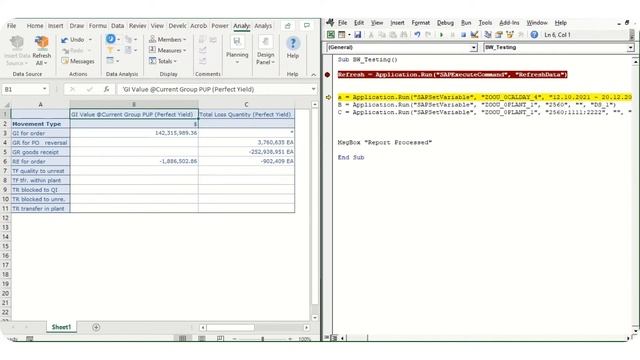The width and height of the screenshot is (640, 360).
Task: Click the Refresh All icon in the ribbon
Action: pos(42,42)
